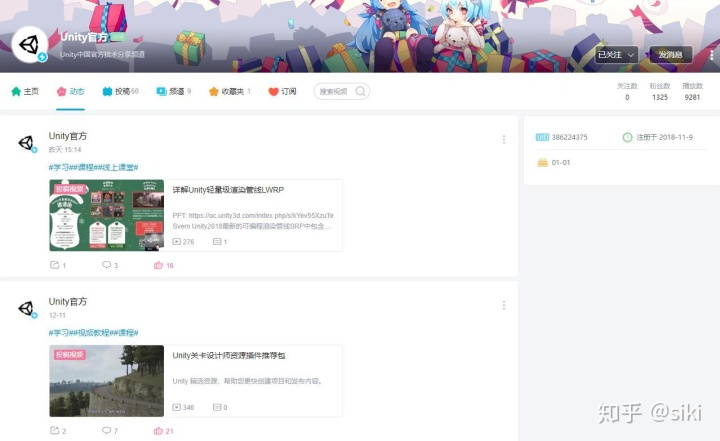Image resolution: width=720 pixels, height=441 pixels.
Task: Click the Unity官方 name in banner
Action: click(84, 37)
